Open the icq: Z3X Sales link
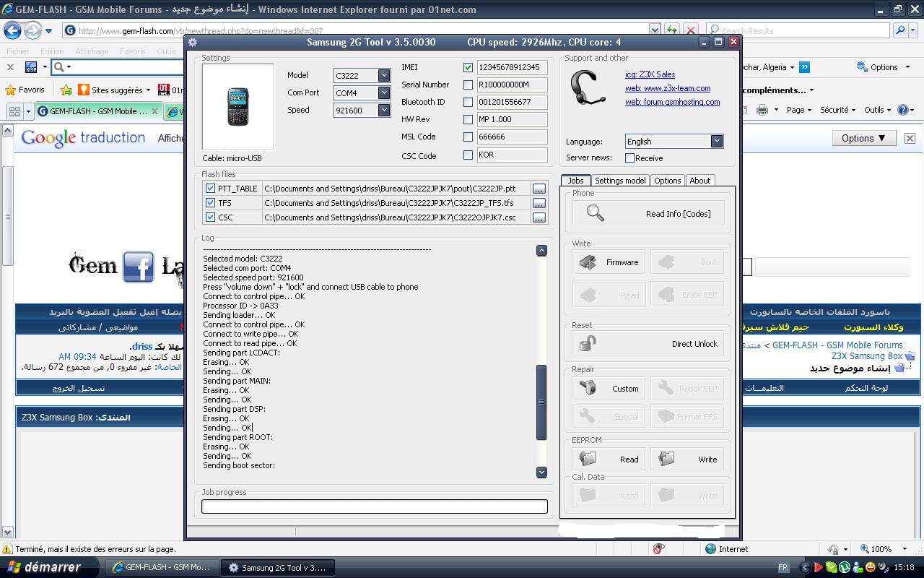Screen dimensions: 924x578 650,74
